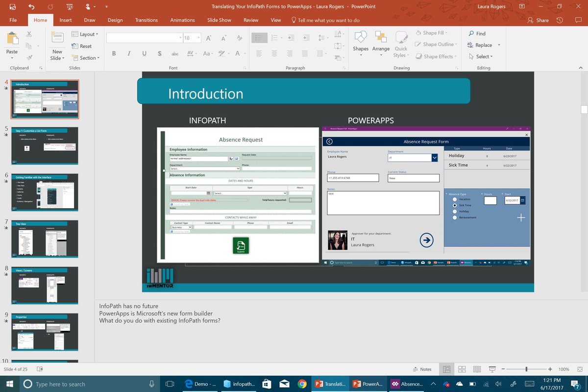Viewport: 588px width, 392px height.
Task: Click the Arrange icon in Drawing group
Action: pos(381,44)
